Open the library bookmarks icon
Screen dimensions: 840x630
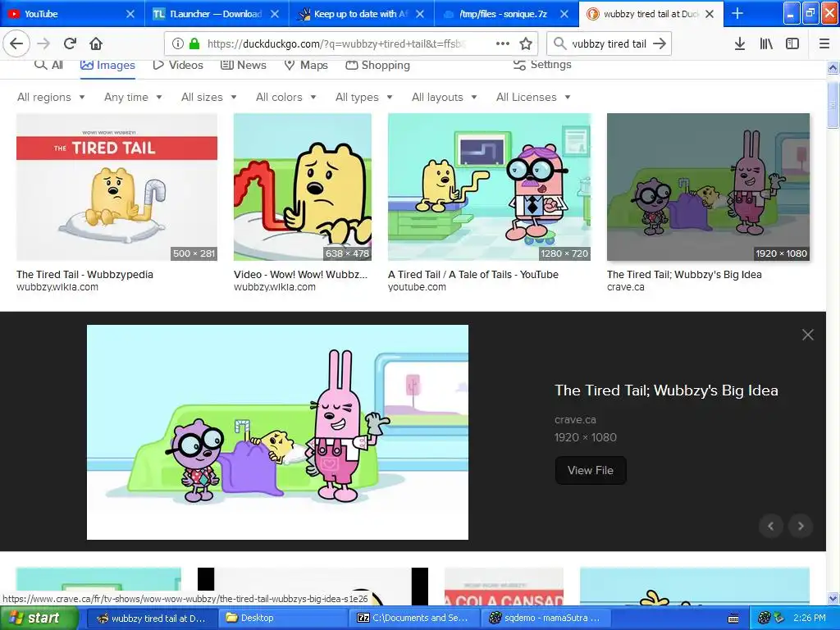click(766, 44)
